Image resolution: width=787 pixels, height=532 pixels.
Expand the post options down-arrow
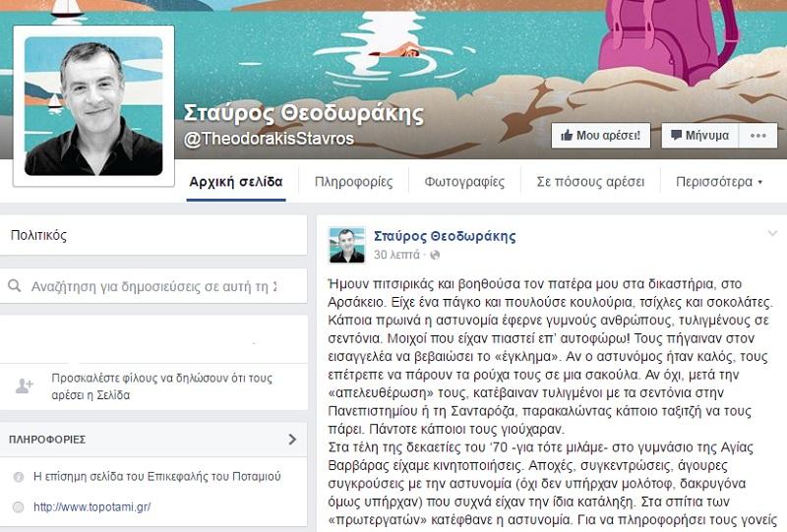772,233
